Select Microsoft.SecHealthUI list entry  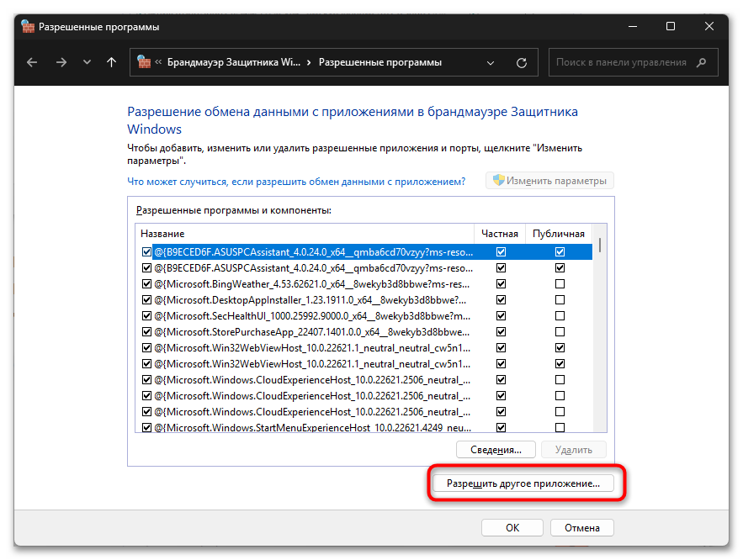tap(312, 316)
